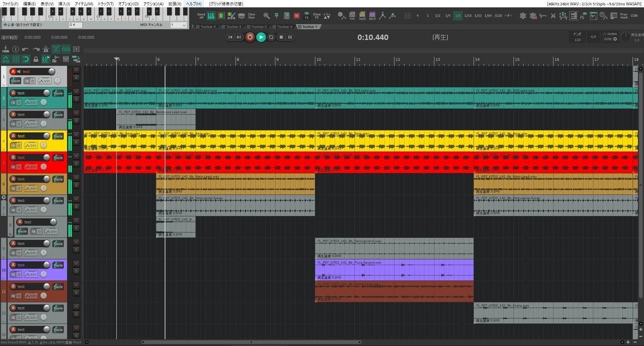The image size is (644, 346).
Task: Solo track 4 with S button
Action: point(76,142)
